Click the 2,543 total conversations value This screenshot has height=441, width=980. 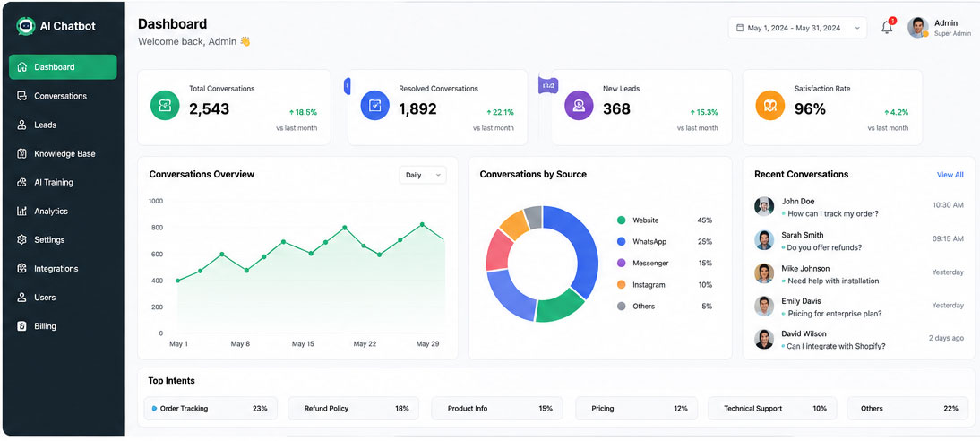click(x=210, y=108)
